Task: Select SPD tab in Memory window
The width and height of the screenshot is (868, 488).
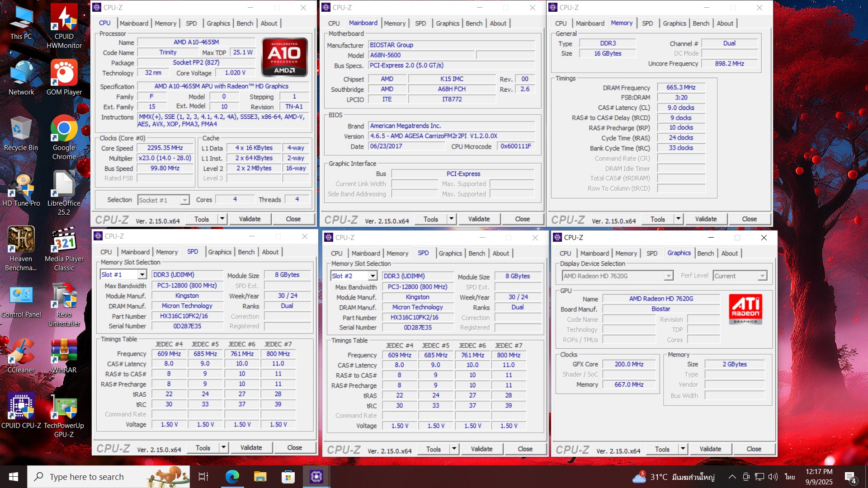Action: pos(647,23)
